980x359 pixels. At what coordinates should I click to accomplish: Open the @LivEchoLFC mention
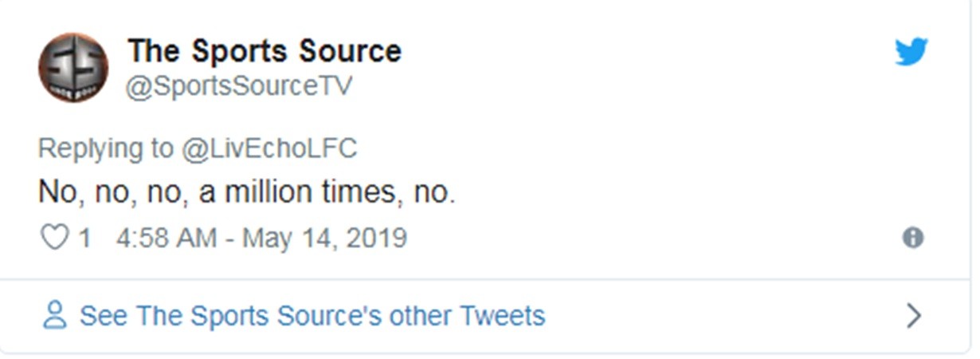tap(269, 148)
